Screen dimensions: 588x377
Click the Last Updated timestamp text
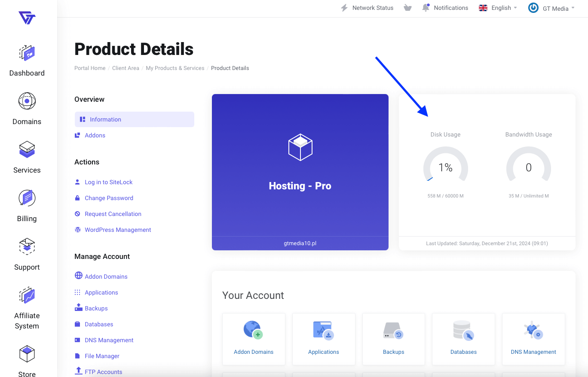pyautogui.click(x=487, y=243)
